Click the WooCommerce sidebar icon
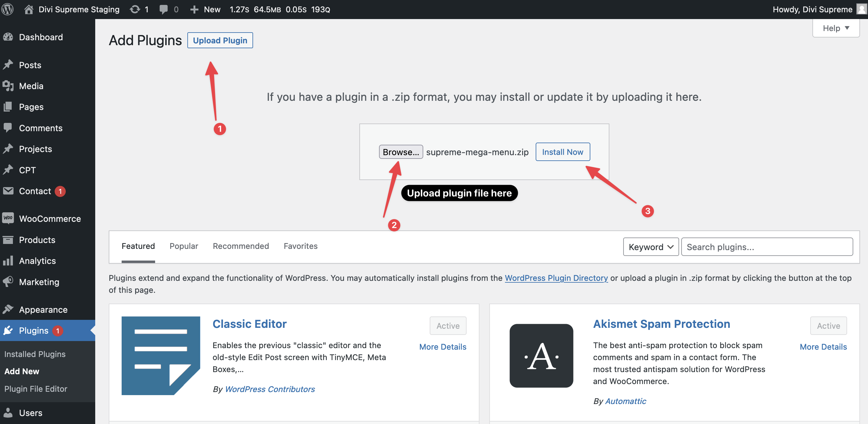Viewport: 868px width, 424px height. (x=8, y=218)
